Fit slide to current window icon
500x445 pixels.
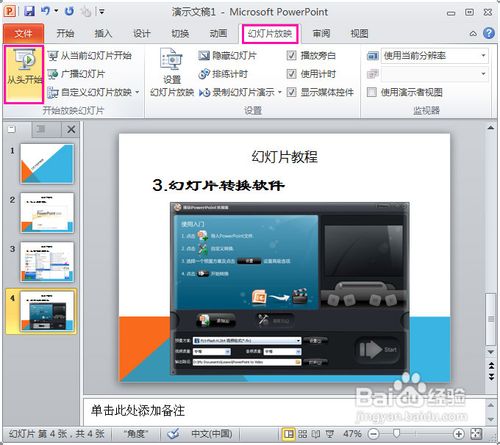point(476,434)
